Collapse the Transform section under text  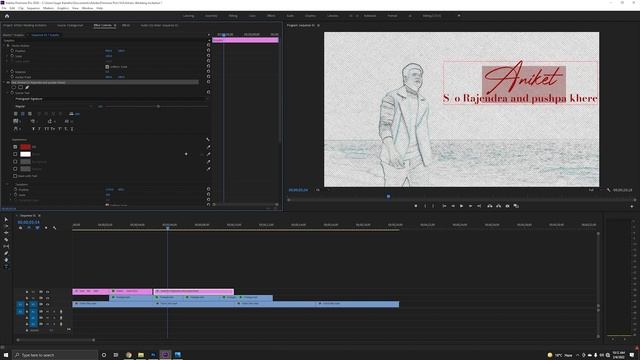point(7,184)
